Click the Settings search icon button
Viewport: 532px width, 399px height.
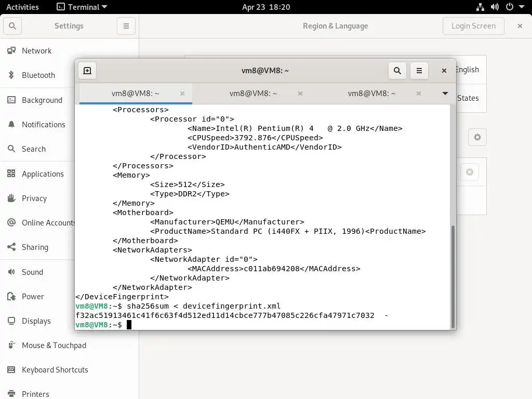12,26
